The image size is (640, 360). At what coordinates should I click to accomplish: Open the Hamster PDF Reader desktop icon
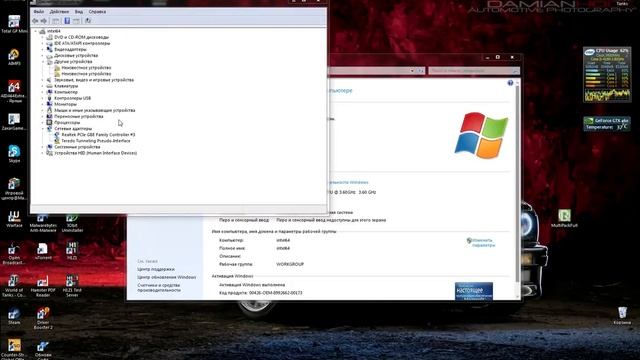tap(43, 285)
